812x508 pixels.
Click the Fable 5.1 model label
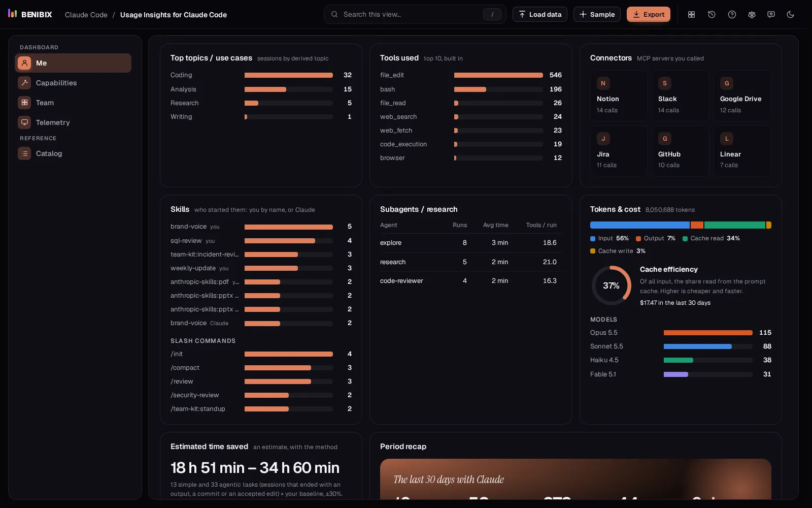(x=603, y=374)
